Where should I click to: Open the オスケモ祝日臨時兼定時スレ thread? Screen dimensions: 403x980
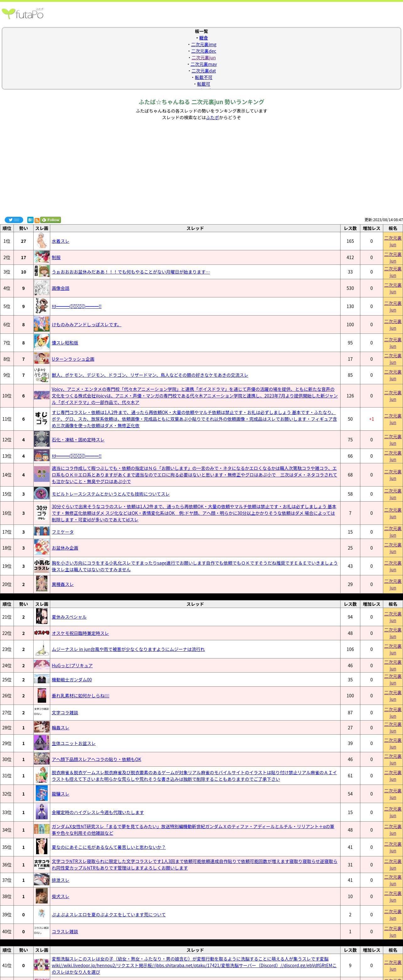coord(80,633)
